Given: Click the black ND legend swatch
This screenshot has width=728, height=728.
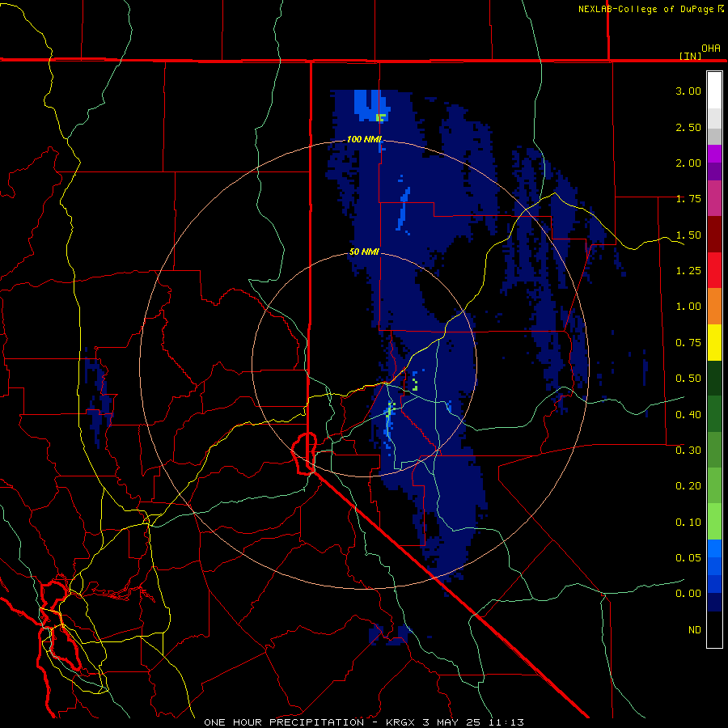Looking at the screenshot, I should (714, 629).
